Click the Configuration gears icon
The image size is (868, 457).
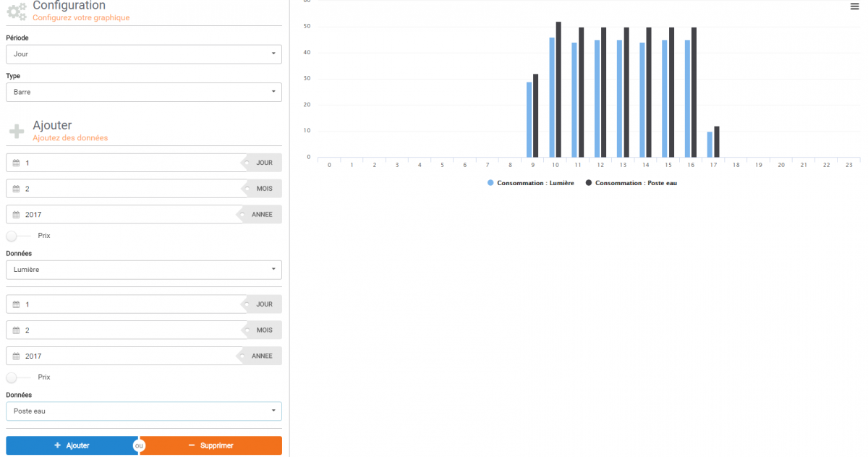[x=17, y=10]
